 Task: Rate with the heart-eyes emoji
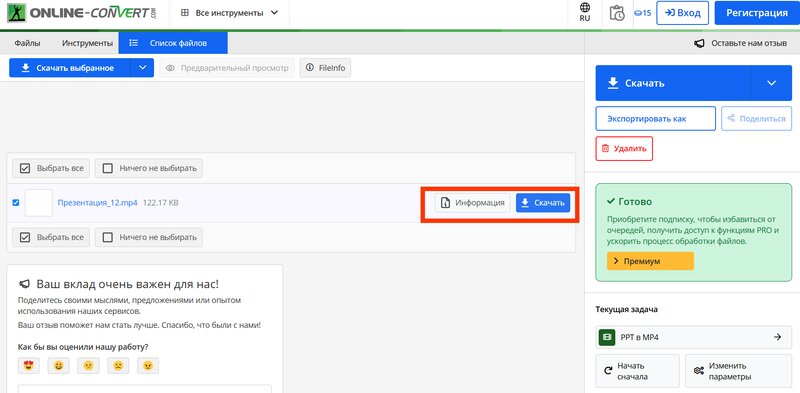pyautogui.click(x=29, y=365)
